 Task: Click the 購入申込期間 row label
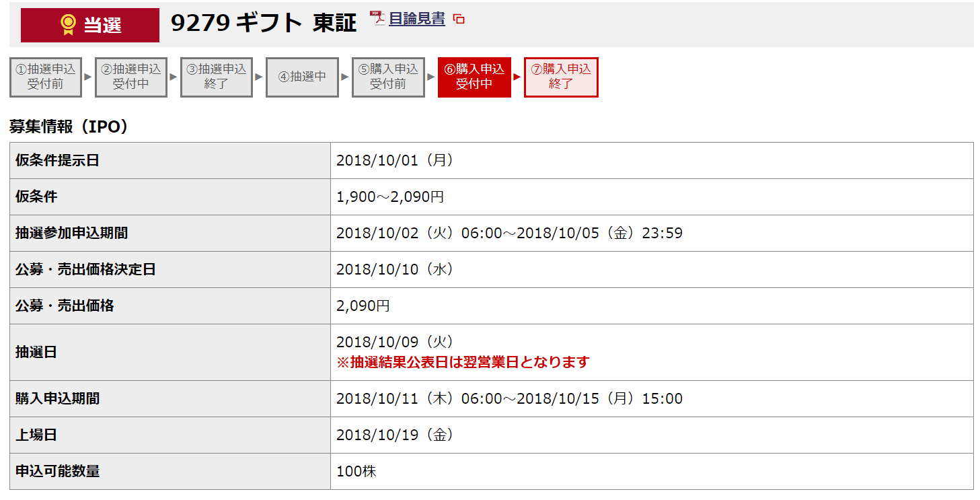point(57,398)
